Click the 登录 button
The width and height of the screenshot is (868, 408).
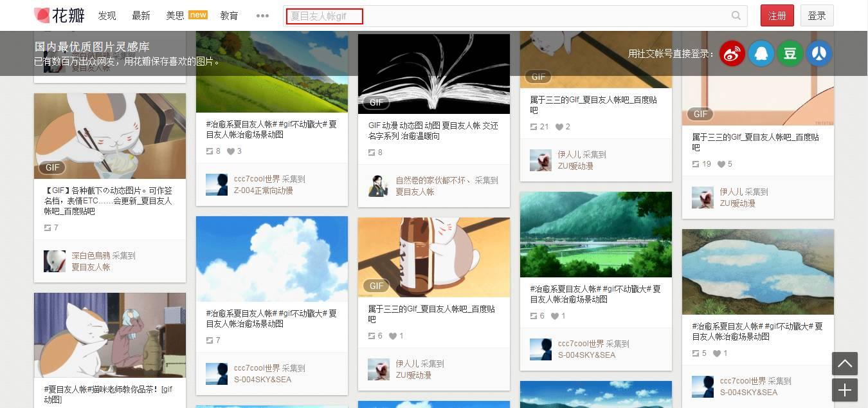click(817, 15)
